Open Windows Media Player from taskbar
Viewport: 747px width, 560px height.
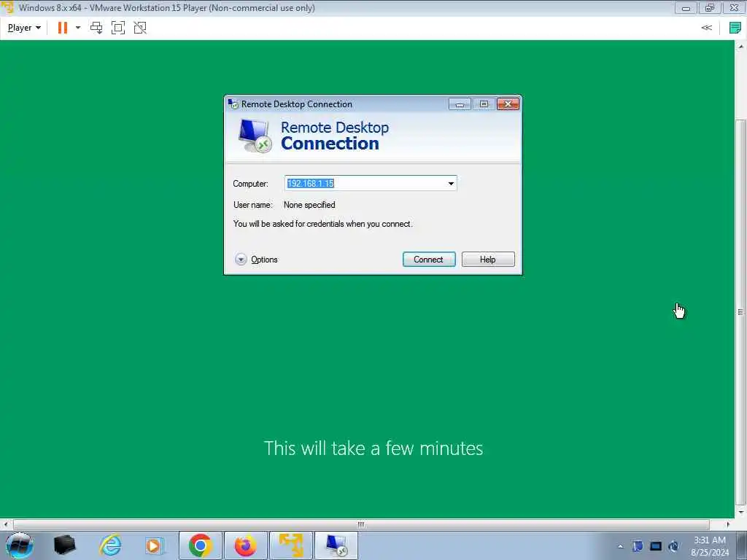[154, 545]
